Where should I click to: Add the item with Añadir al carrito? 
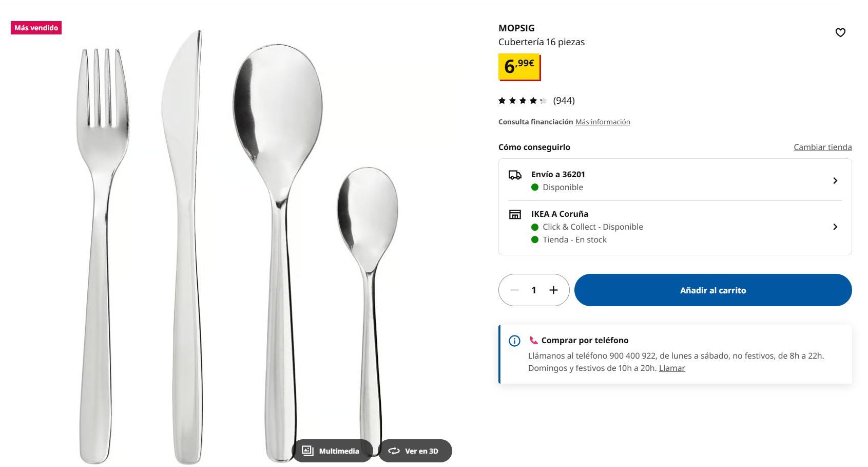pyautogui.click(x=713, y=290)
